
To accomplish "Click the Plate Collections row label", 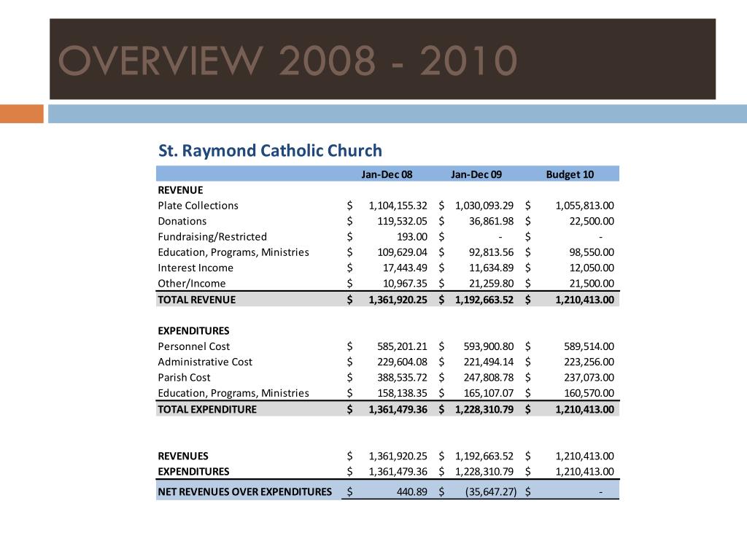I will [198, 205].
